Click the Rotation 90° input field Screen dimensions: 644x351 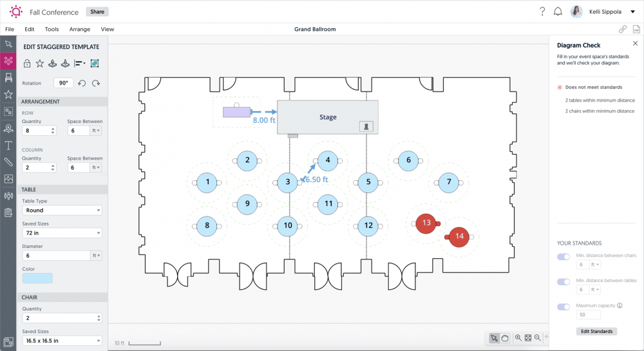click(64, 83)
